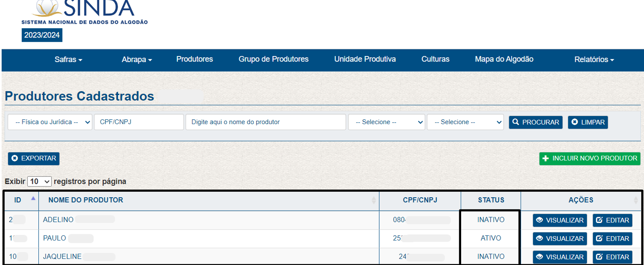Click the eye icon in JAQUELINE's row
This screenshot has width=644, height=265.
coord(540,257)
